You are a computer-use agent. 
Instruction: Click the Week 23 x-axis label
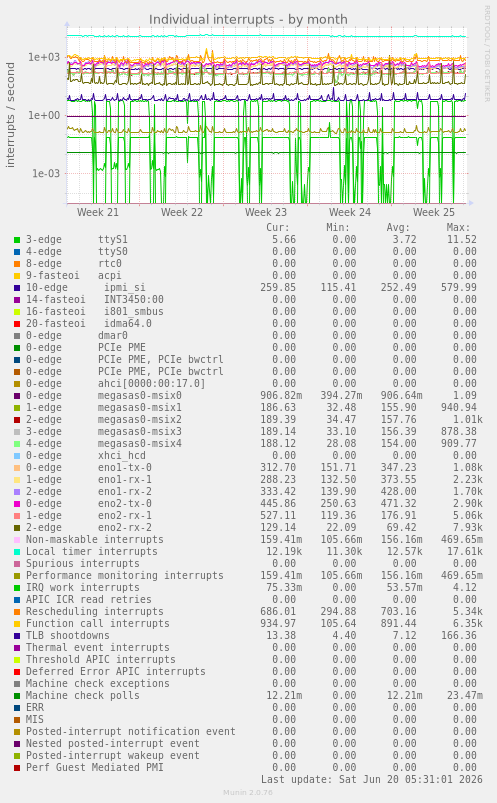click(265, 212)
